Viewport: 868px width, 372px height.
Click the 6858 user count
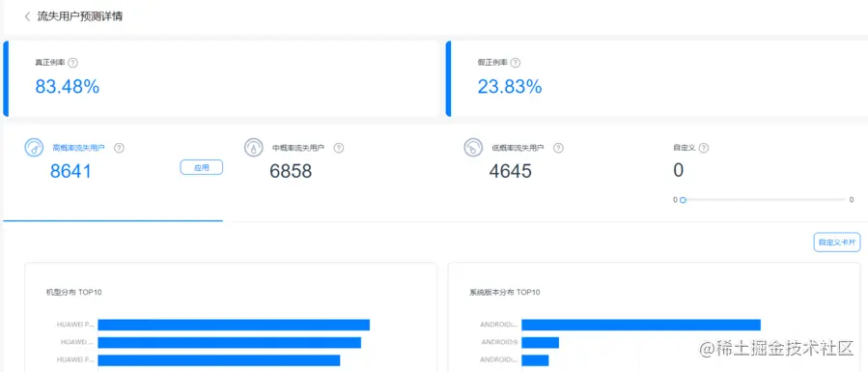(x=291, y=171)
